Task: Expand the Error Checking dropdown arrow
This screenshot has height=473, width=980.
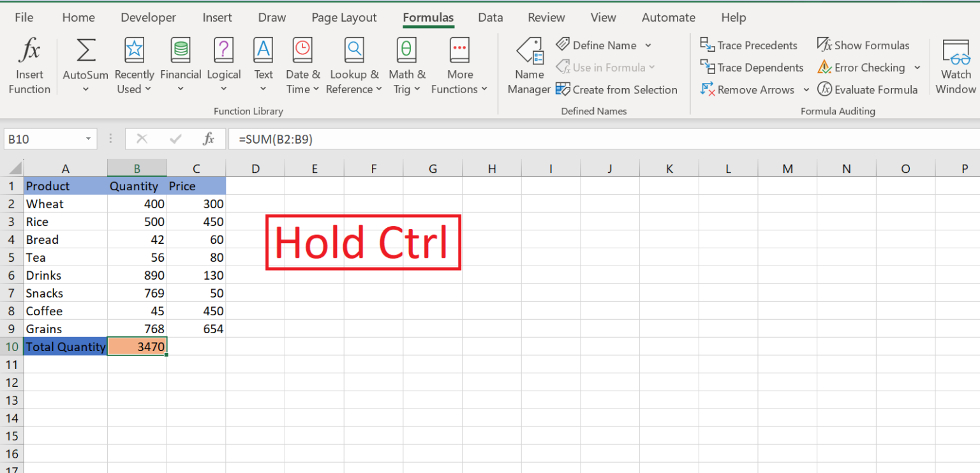Action: click(x=917, y=68)
